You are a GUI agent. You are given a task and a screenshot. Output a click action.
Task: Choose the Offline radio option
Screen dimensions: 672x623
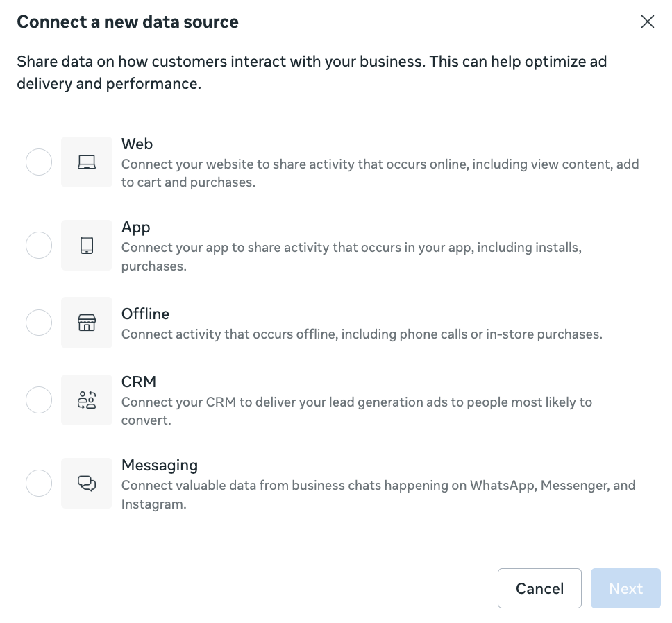[39, 323]
